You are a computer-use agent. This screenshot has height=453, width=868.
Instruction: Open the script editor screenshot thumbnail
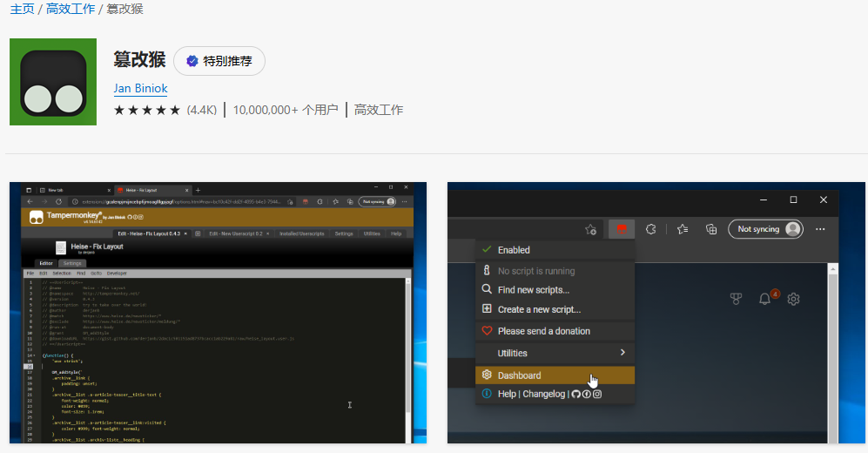(218, 313)
